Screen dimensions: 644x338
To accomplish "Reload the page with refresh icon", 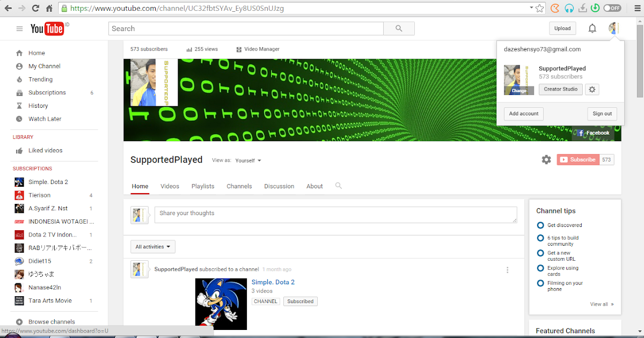I will click(x=35, y=8).
